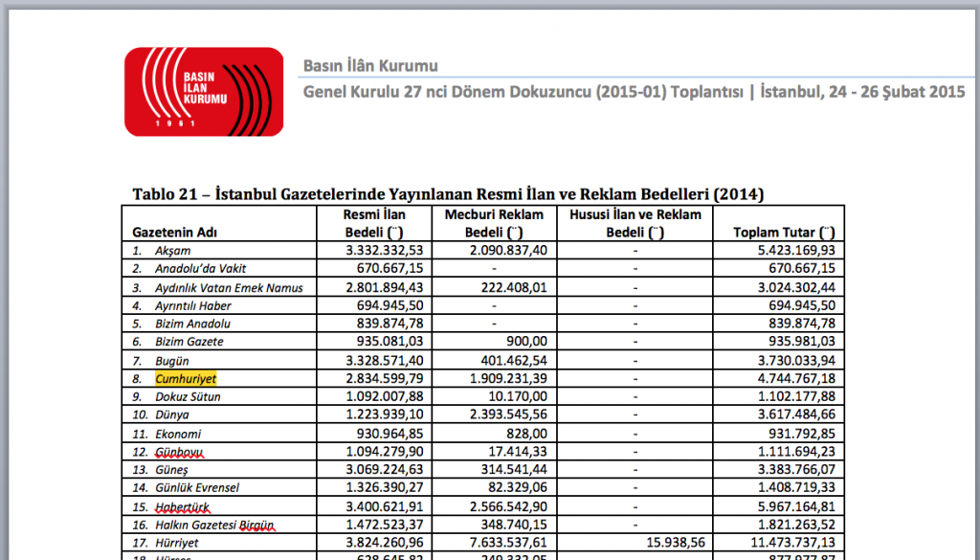The image size is (980, 560).
Task: Select the 'Tablo 21' table title
Action: pos(448,193)
